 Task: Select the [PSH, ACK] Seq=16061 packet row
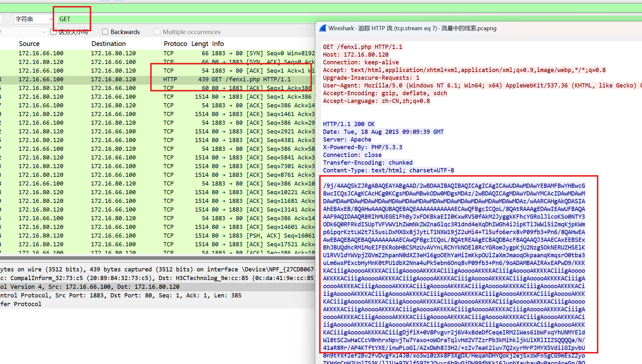(x=158, y=236)
